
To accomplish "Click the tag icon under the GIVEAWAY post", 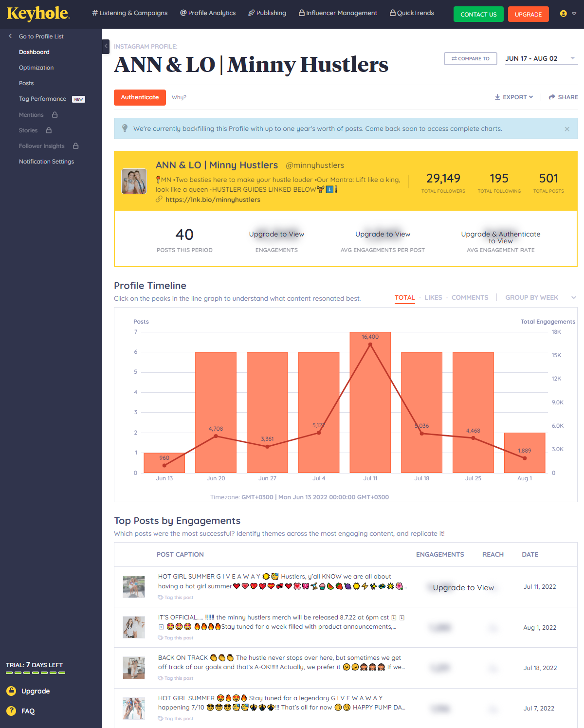I will 161,598.
